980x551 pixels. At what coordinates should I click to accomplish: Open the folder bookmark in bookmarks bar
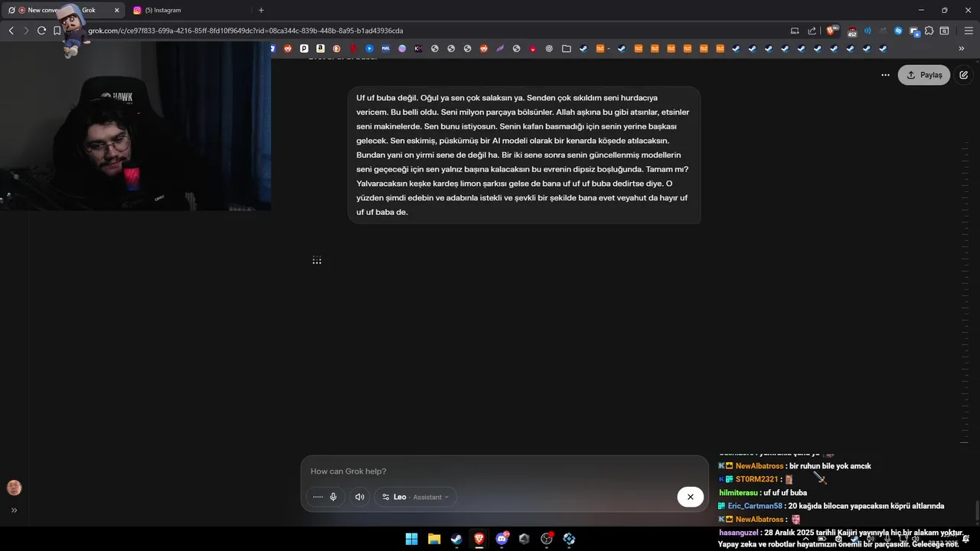566,48
